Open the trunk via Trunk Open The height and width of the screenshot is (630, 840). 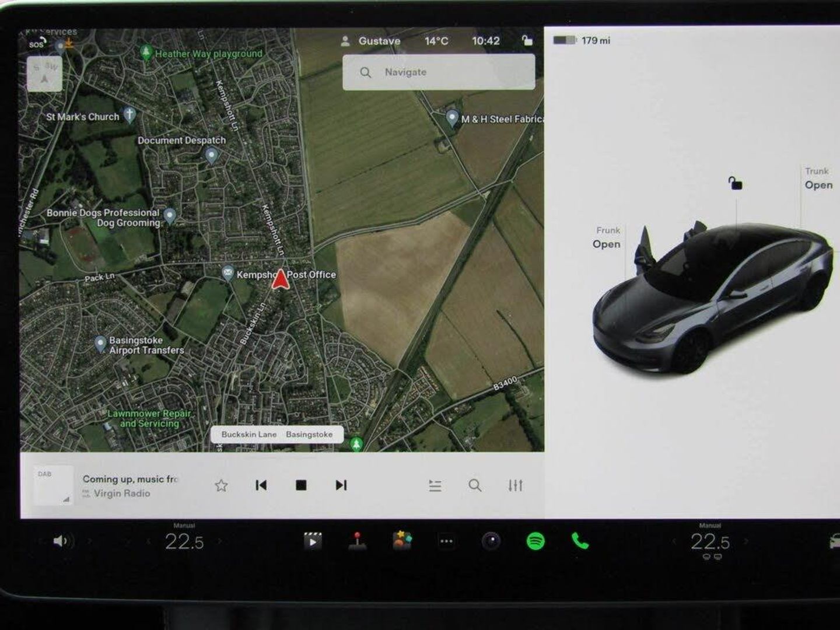click(x=818, y=178)
